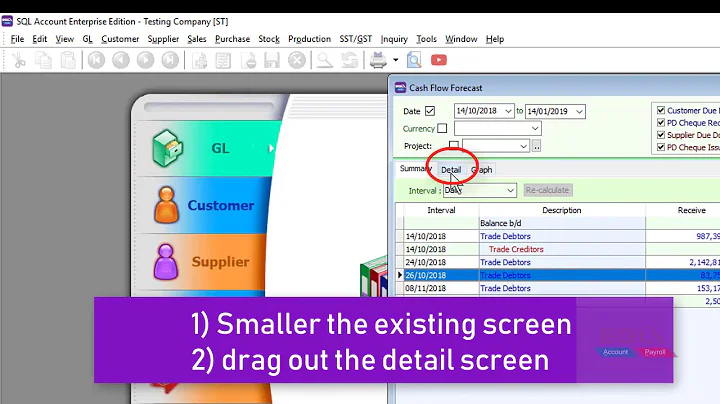Toggle the Customer Due checkbox

click(661, 110)
